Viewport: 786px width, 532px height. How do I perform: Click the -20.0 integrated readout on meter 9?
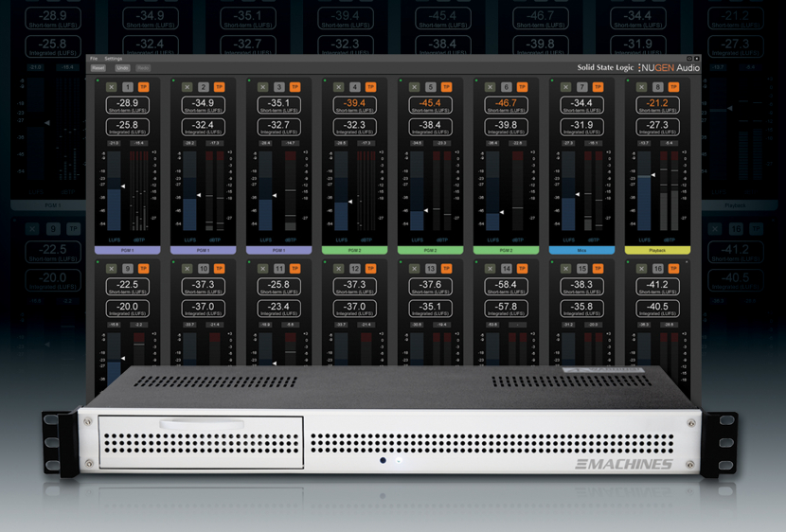click(x=127, y=309)
